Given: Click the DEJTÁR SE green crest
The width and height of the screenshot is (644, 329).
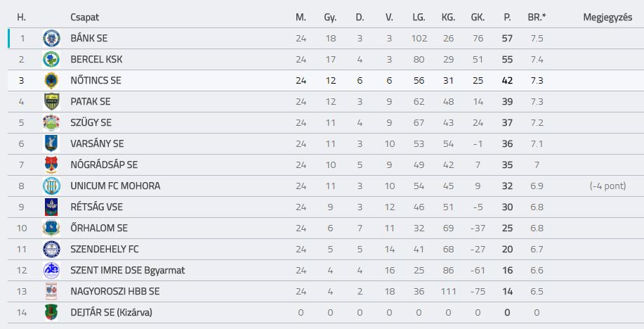Looking at the screenshot, I should coord(51,312).
